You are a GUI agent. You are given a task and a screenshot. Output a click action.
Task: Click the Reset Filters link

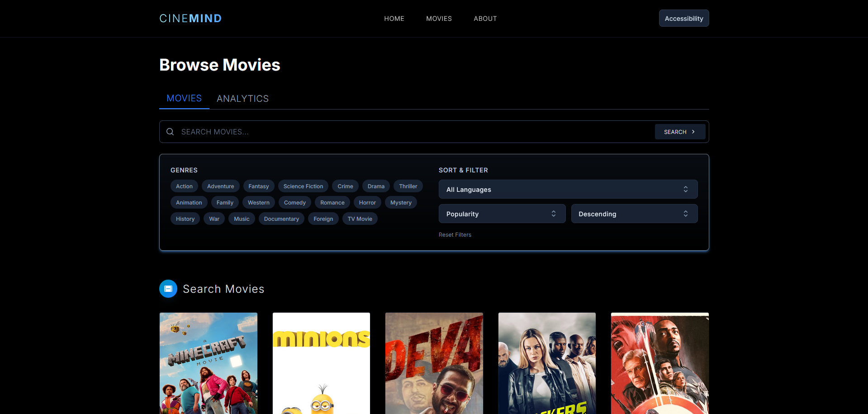point(455,234)
